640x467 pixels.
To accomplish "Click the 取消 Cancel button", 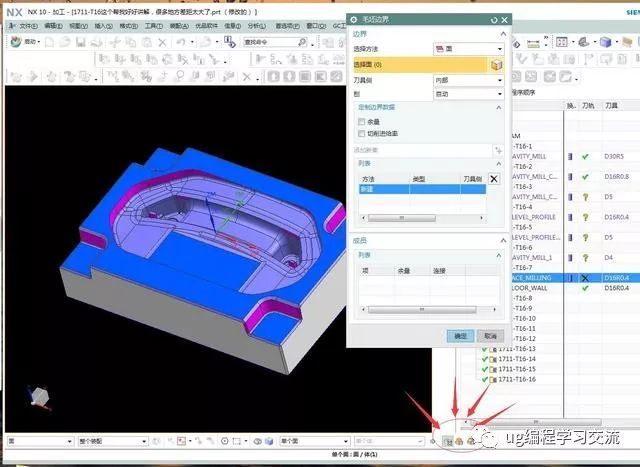I will coord(490,336).
